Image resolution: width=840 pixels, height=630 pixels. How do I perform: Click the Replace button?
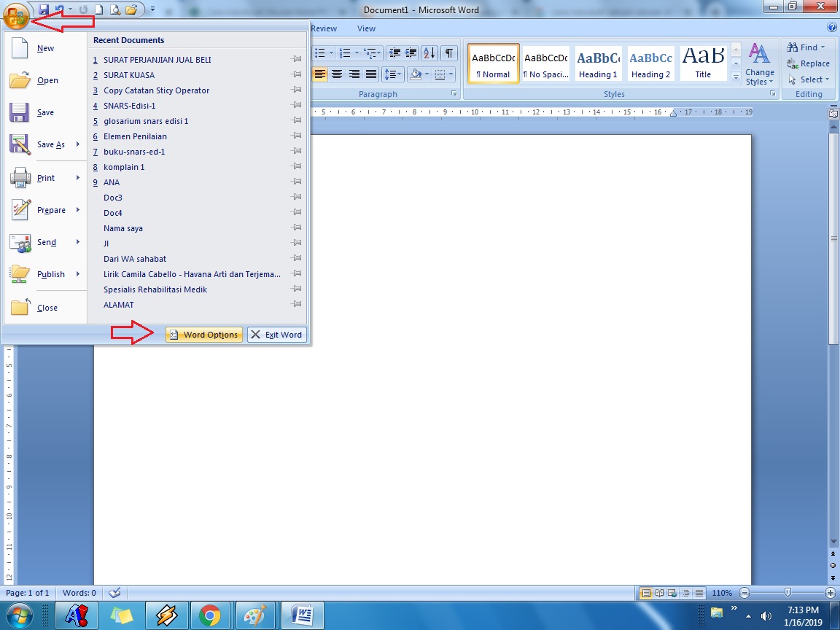(x=809, y=63)
